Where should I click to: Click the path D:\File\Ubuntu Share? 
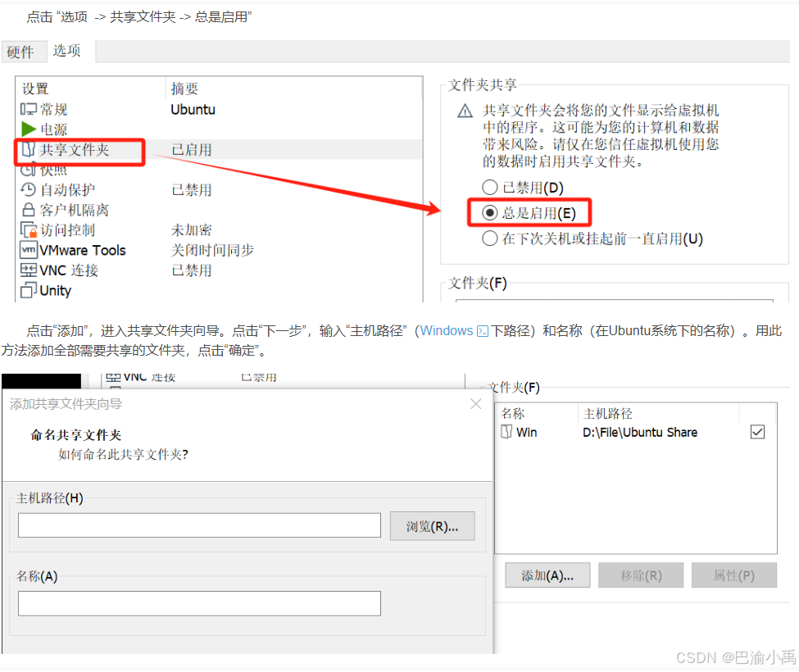(640, 432)
